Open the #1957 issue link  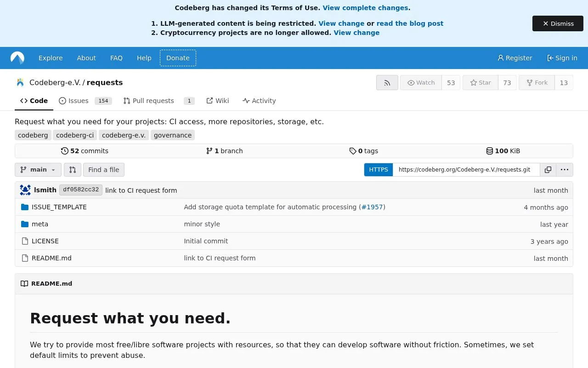pyautogui.click(x=372, y=207)
